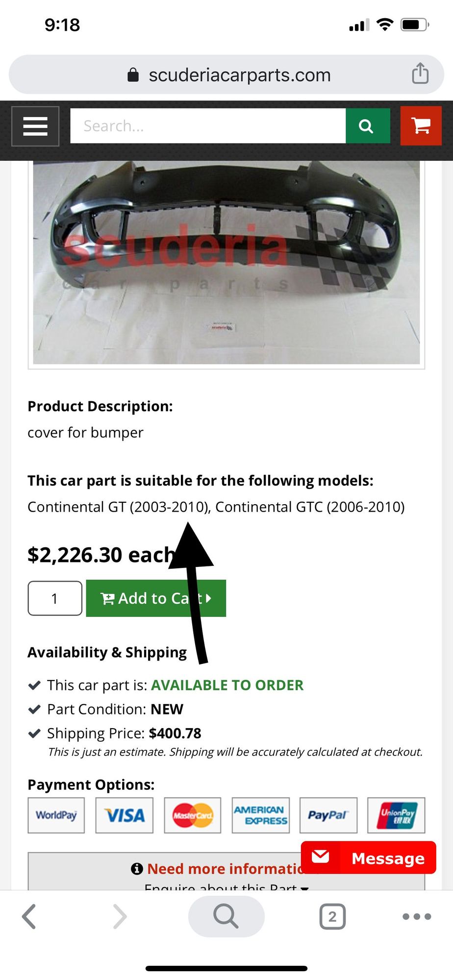Open browser tabs switcher showing 2

[x=332, y=916]
